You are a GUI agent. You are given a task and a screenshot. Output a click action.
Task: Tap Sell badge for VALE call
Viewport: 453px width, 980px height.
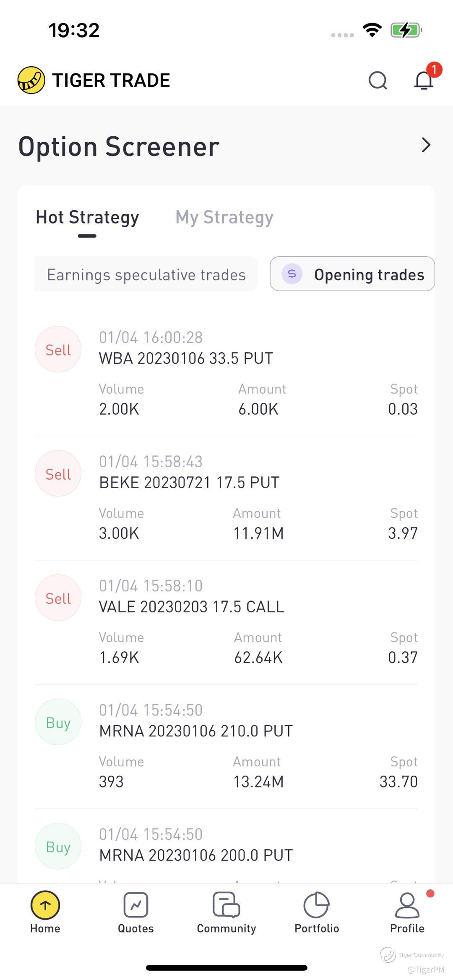[58, 598]
